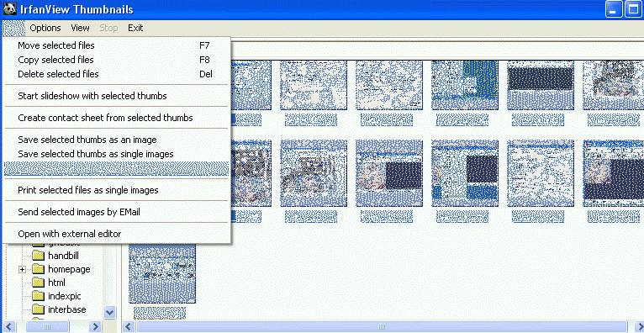Click the folder tree scroll-down arrow
Image resolution: width=644 pixels, height=333 pixels.
(109, 312)
